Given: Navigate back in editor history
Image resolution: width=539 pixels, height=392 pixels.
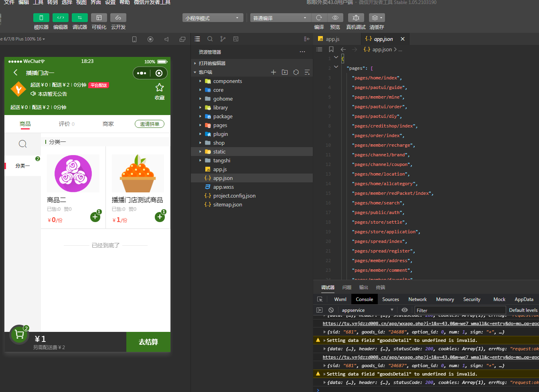Looking at the screenshot, I should pyautogui.click(x=343, y=49).
